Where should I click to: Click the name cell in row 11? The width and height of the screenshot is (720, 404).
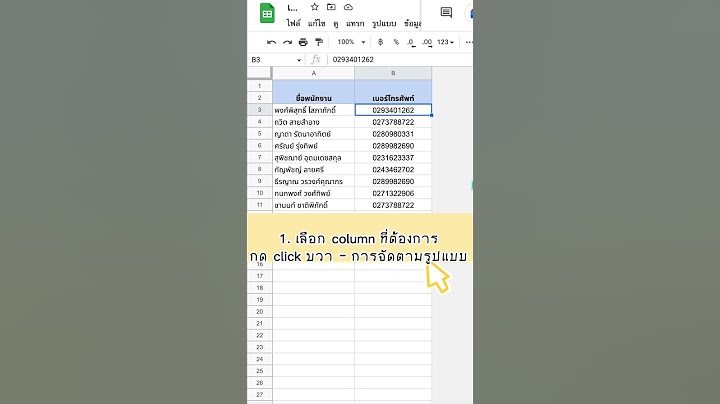click(x=314, y=205)
